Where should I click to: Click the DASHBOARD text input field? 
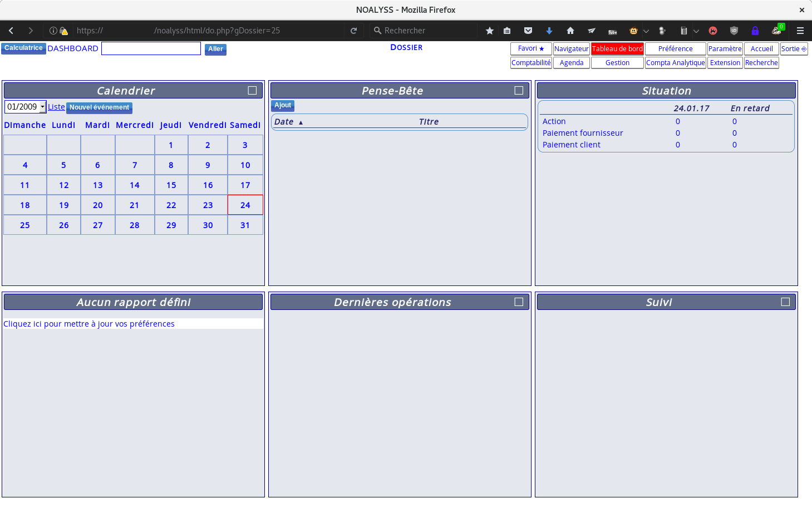(151, 48)
